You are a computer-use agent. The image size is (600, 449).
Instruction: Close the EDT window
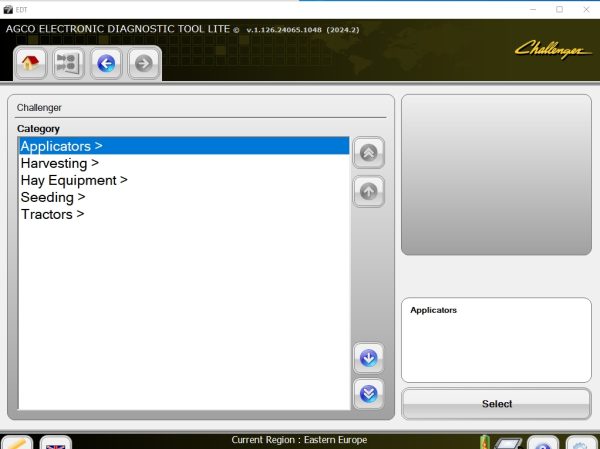coord(586,10)
